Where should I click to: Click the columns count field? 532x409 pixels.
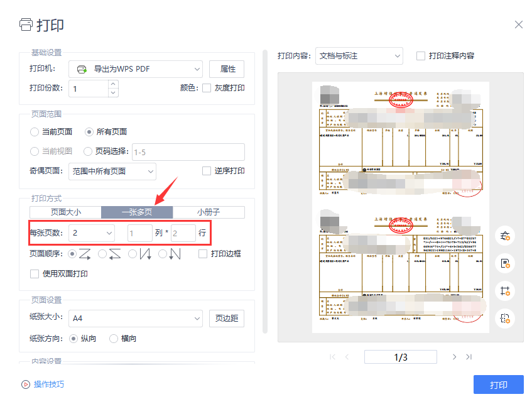click(140, 233)
